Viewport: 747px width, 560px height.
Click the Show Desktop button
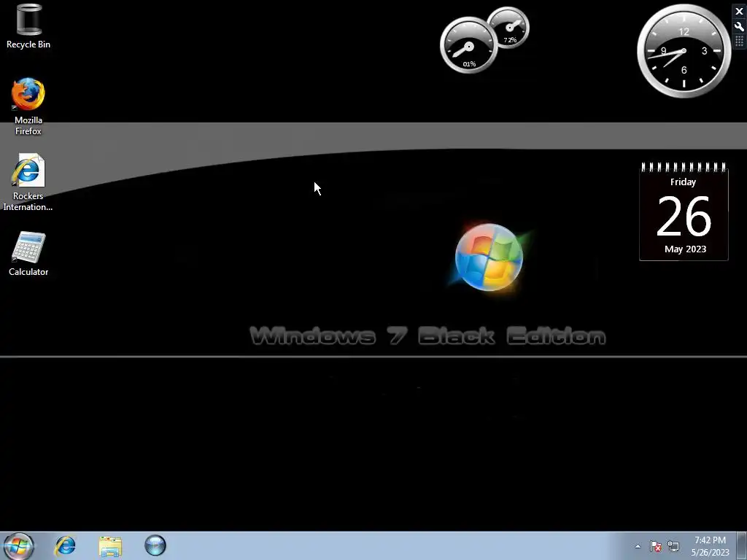(742, 545)
